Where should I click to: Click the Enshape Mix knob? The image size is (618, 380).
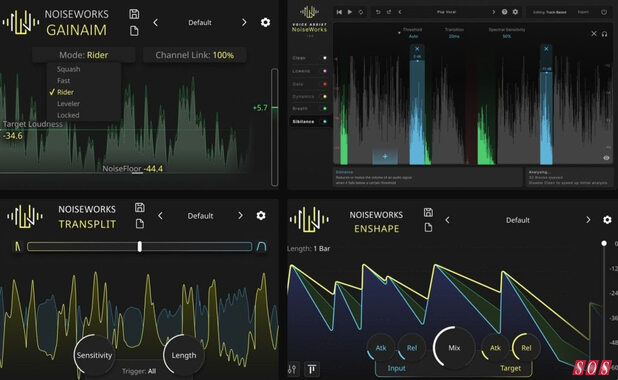click(x=454, y=348)
